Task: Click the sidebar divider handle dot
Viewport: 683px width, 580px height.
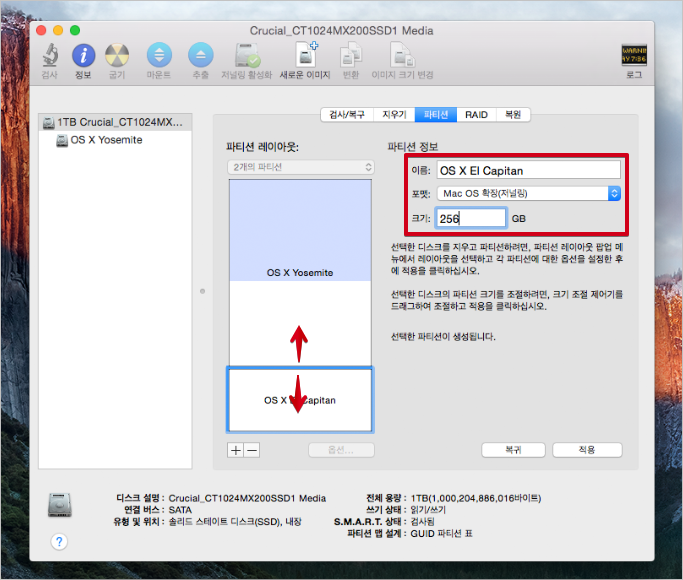Action: click(203, 291)
